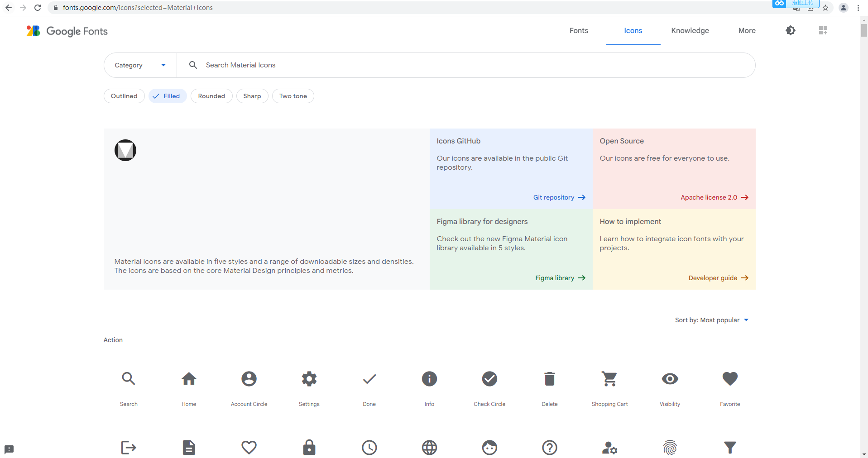
Task: Click the page vertical scrollbar thumb
Action: 864,30
